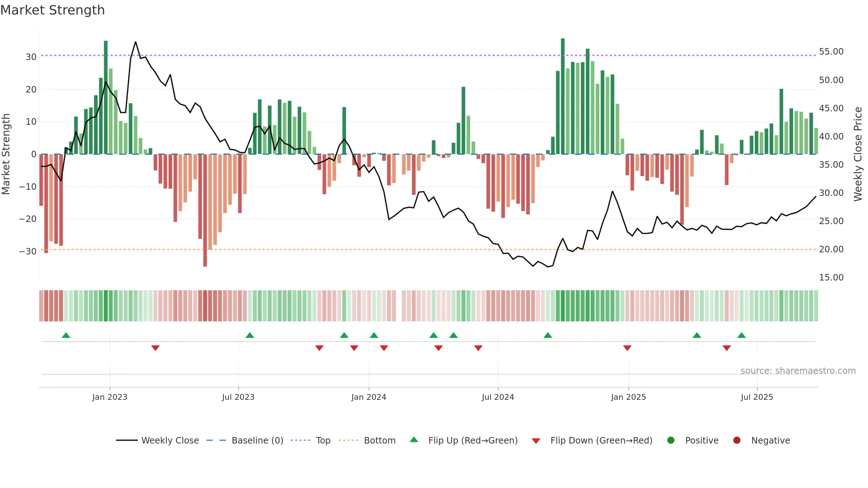Click the −10 Market Strength axis tick
This screenshot has width=868, height=488.
tap(27, 187)
